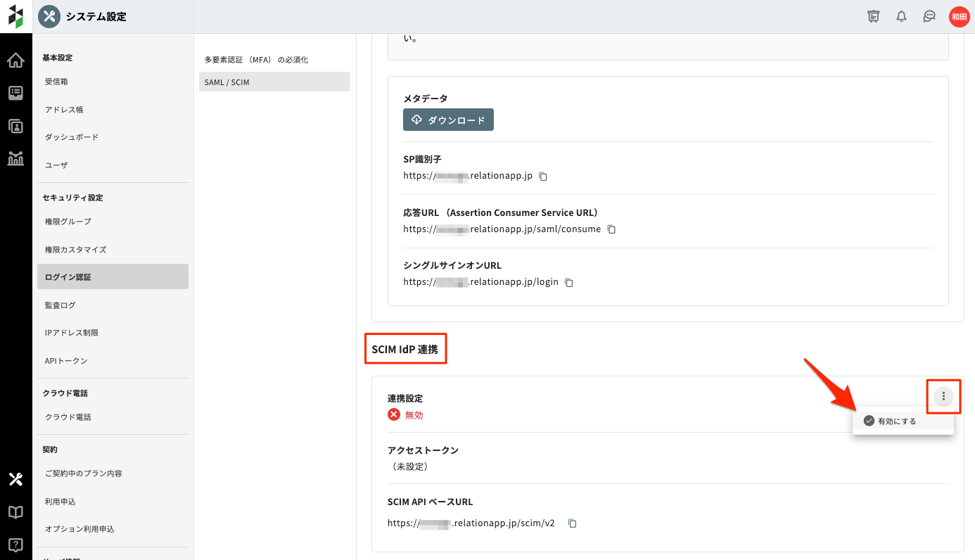Open 多要素認証 (MFA) の必須化 settings

(x=257, y=60)
